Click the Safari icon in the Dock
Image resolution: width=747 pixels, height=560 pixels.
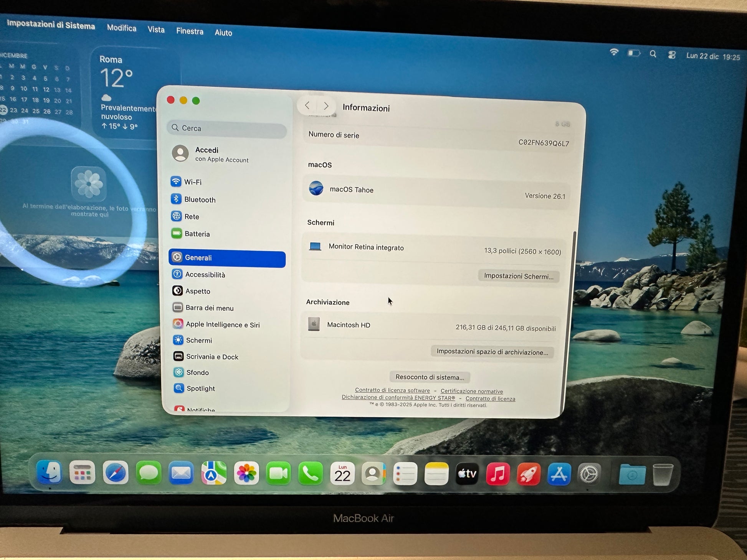[x=115, y=473]
